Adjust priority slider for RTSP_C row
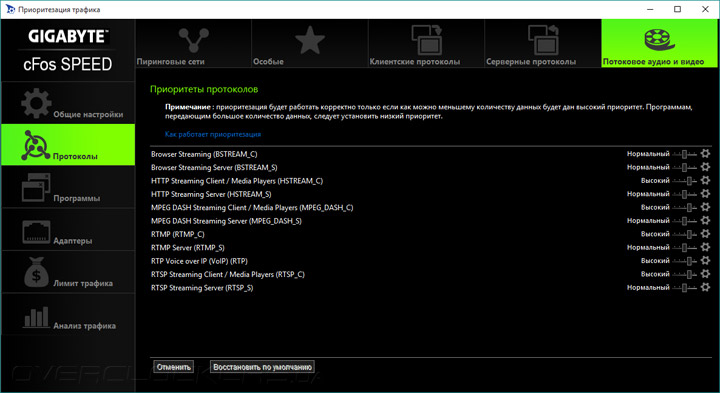This screenshot has width=720, height=393. (x=685, y=274)
